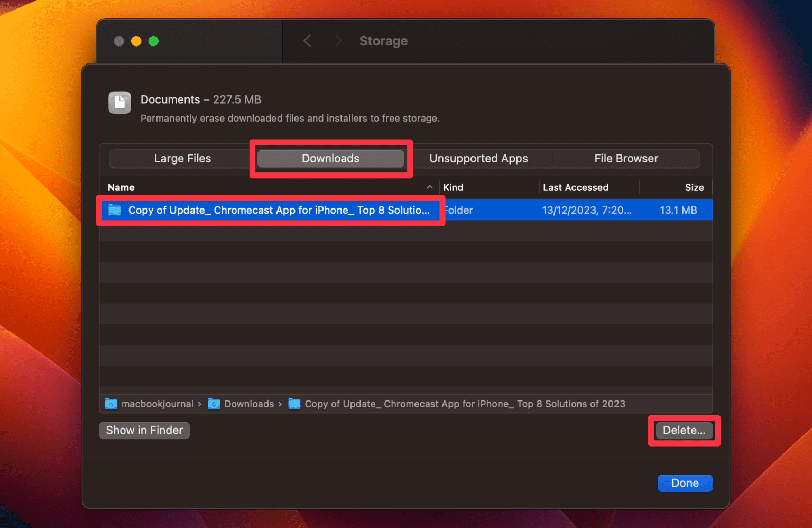Click the Done button
Image resolution: width=812 pixels, height=528 pixels.
point(685,483)
